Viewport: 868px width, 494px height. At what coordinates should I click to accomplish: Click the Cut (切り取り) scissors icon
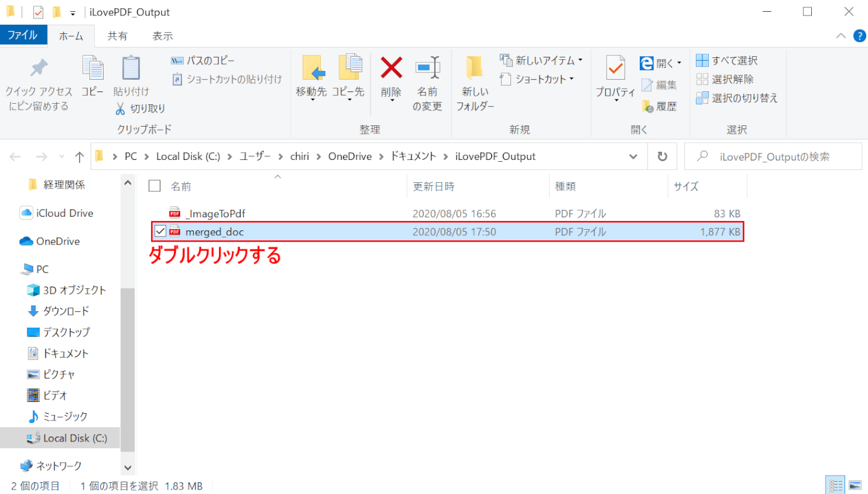(x=121, y=109)
